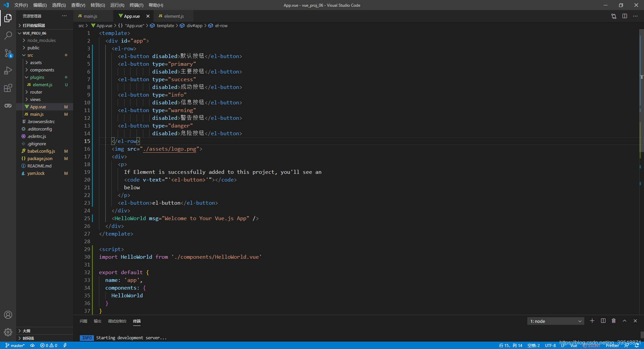Collapse the src folder
The width and height of the screenshot is (644, 349).
point(45,55)
